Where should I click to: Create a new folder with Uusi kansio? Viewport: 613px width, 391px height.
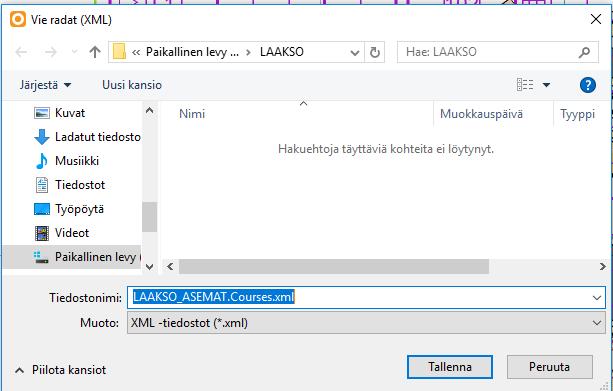coord(132,85)
